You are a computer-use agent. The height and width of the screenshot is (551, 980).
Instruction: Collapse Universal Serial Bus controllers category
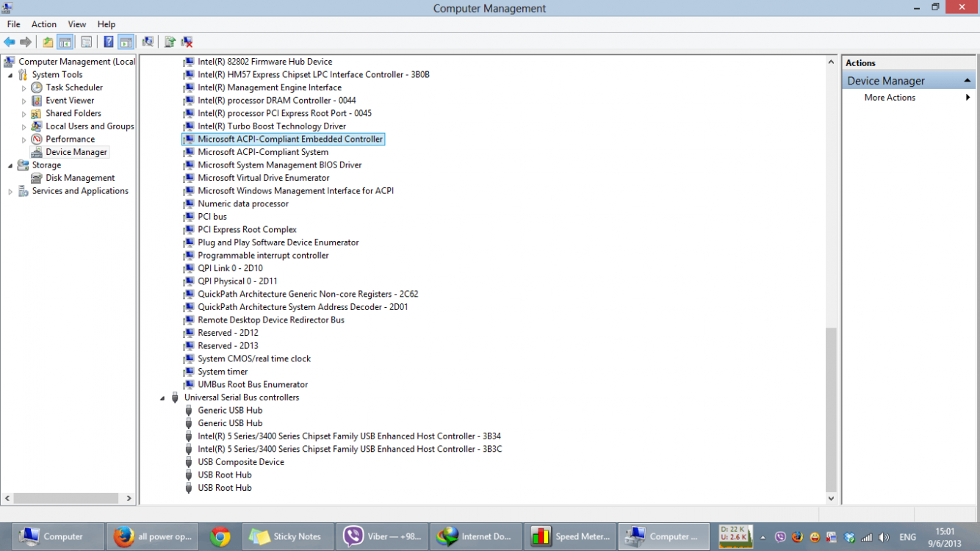pos(162,398)
